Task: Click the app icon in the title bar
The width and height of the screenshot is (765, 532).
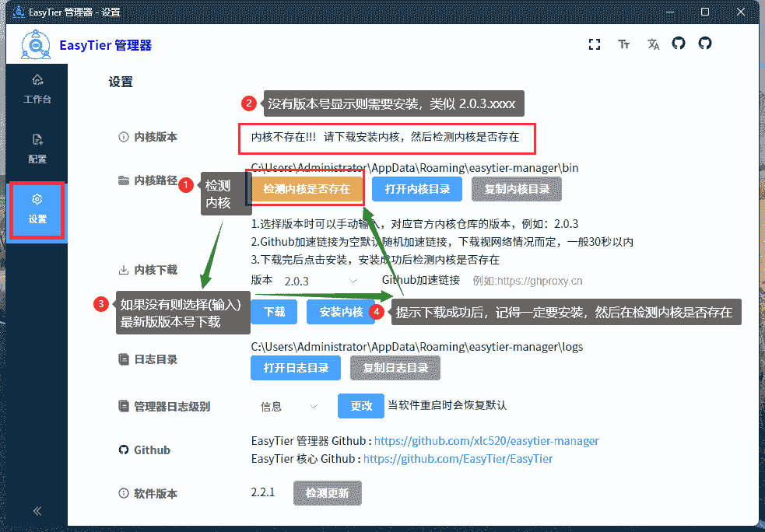Action: [x=18, y=12]
